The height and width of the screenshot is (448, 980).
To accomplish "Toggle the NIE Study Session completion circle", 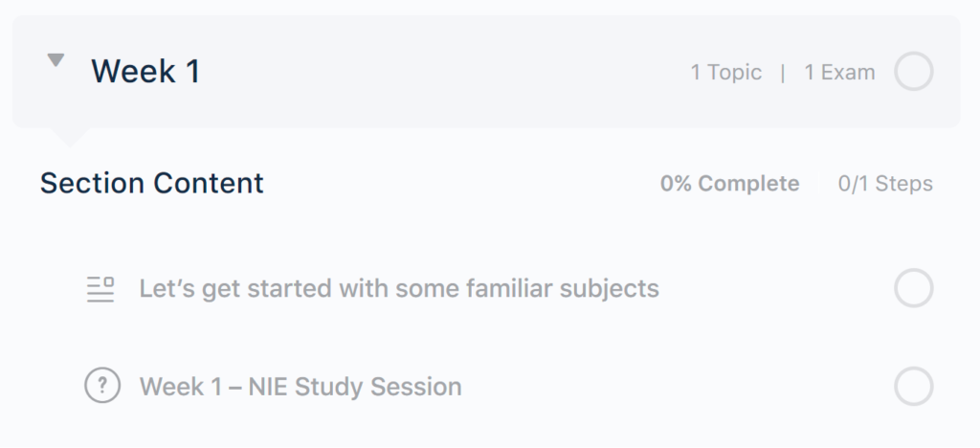I will (x=913, y=387).
